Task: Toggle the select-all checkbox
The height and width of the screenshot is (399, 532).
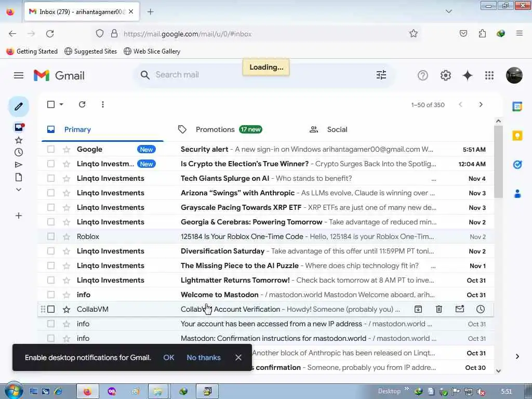Action: 51,104
